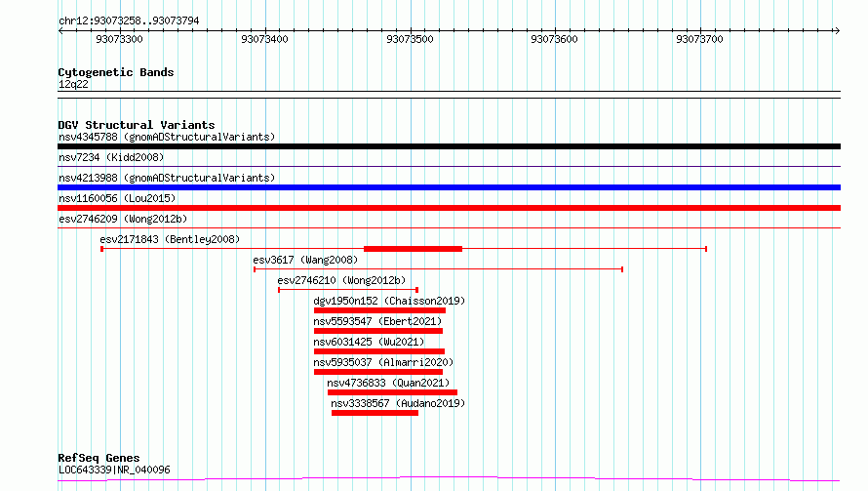Click the red nsv5935037 variant bar
This screenshot has height=491, width=868.
coord(378,372)
